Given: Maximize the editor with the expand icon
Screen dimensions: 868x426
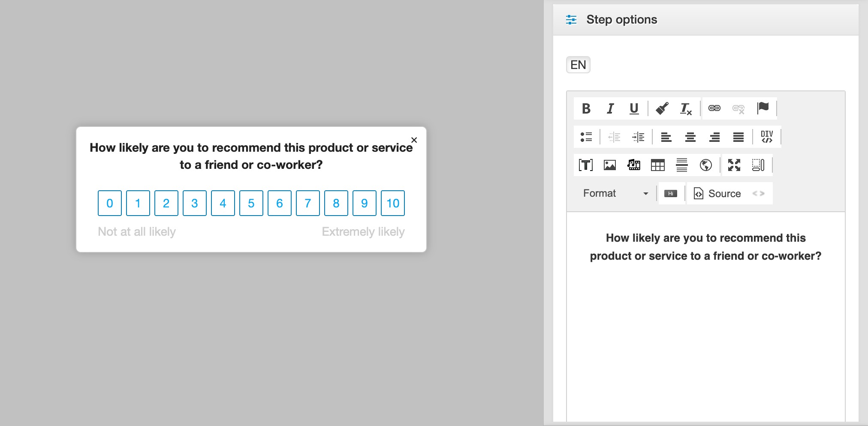Looking at the screenshot, I should tap(734, 165).
